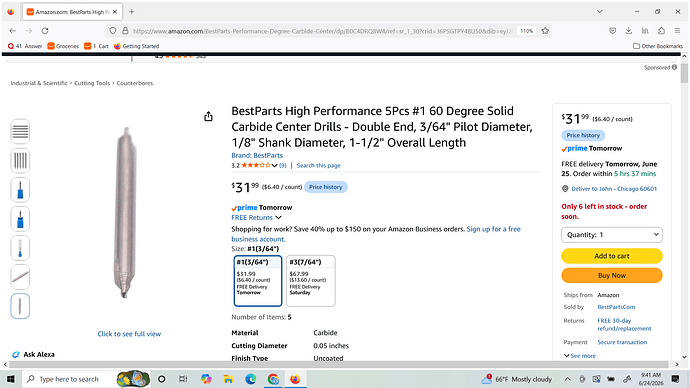Show hidden system tray icons
This screenshot has height=388, width=690.
coord(568,379)
